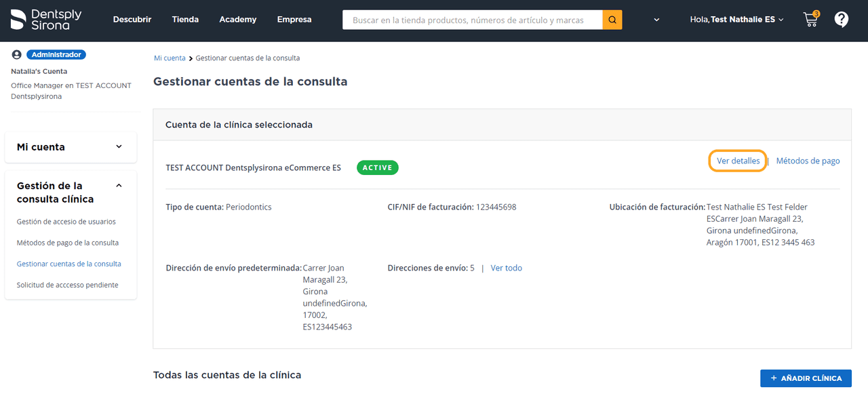Click Ver detalles link
The width and height of the screenshot is (868, 404).
click(738, 161)
